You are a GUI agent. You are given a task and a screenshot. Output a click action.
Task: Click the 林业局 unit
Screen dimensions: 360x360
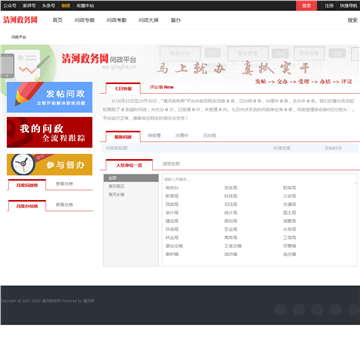(172, 238)
